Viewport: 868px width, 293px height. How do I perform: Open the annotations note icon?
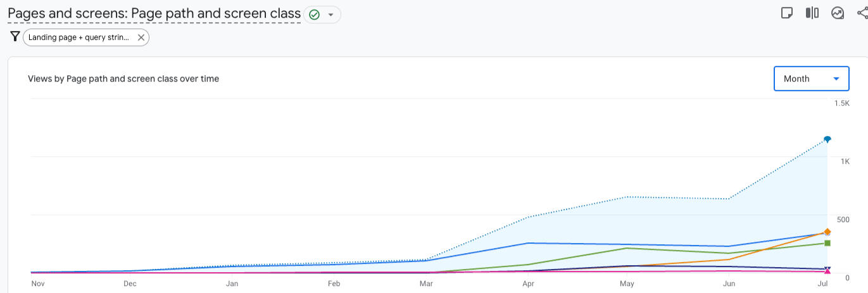[787, 13]
